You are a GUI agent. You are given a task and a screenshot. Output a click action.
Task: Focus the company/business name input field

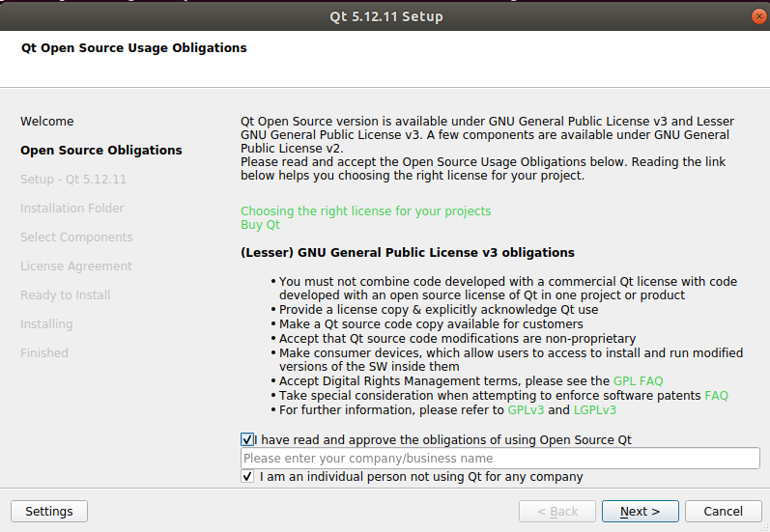[499, 458]
